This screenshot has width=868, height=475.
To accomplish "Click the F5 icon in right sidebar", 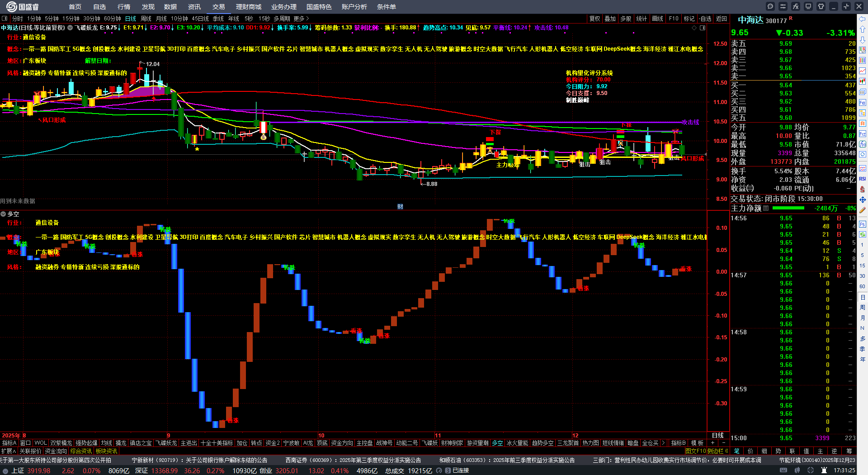I will (863, 224).
